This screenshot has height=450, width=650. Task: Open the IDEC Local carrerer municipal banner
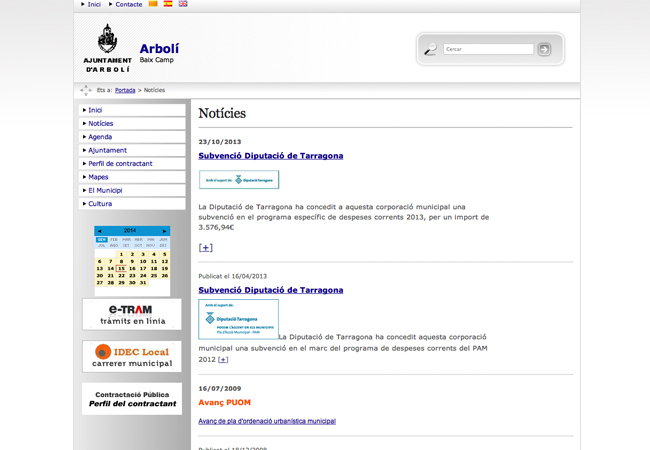point(131,356)
